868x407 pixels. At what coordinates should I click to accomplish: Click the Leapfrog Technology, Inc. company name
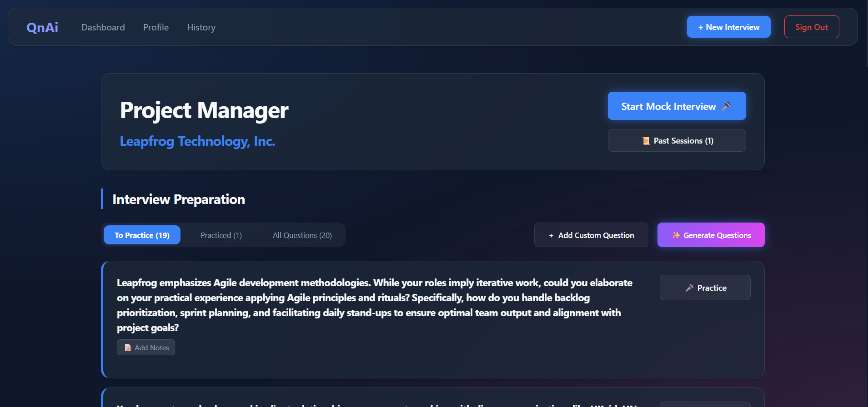(x=197, y=141)
